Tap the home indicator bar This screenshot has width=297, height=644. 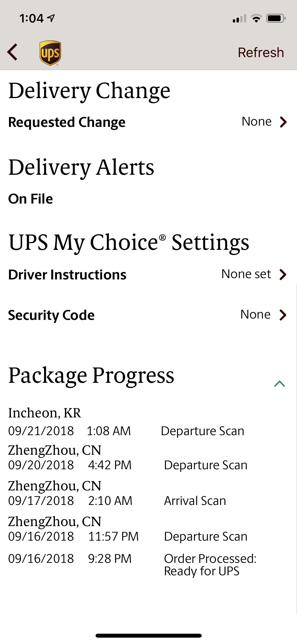(149, 636)
